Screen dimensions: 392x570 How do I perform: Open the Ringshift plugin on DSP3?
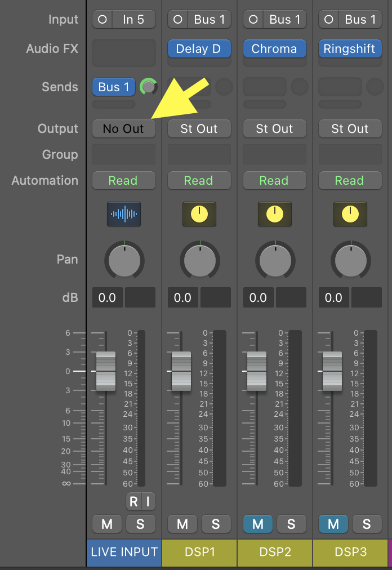(x=350, y=49)
